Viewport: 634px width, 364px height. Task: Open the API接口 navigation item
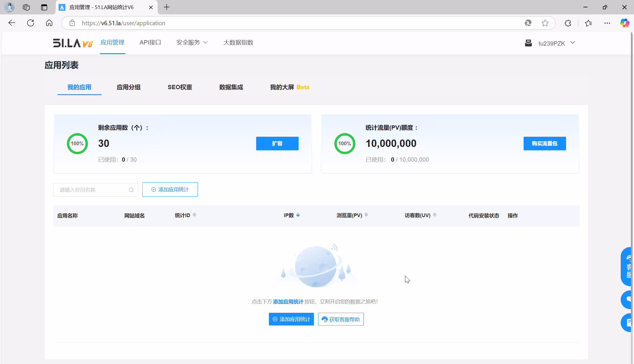coord(150,42)
